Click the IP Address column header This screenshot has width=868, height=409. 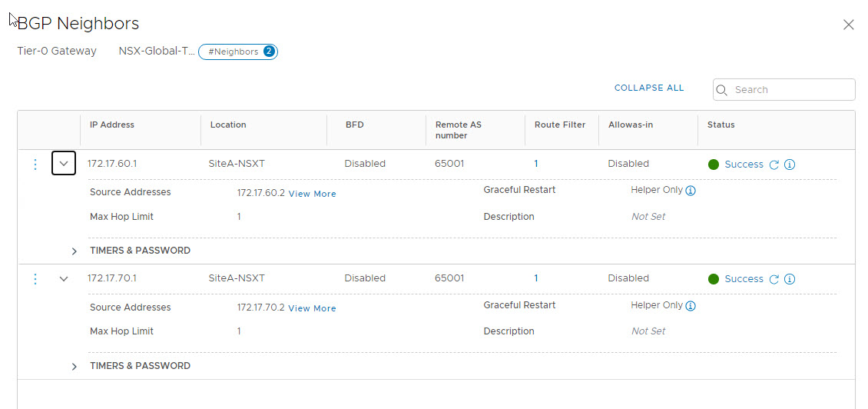point(112,125)
